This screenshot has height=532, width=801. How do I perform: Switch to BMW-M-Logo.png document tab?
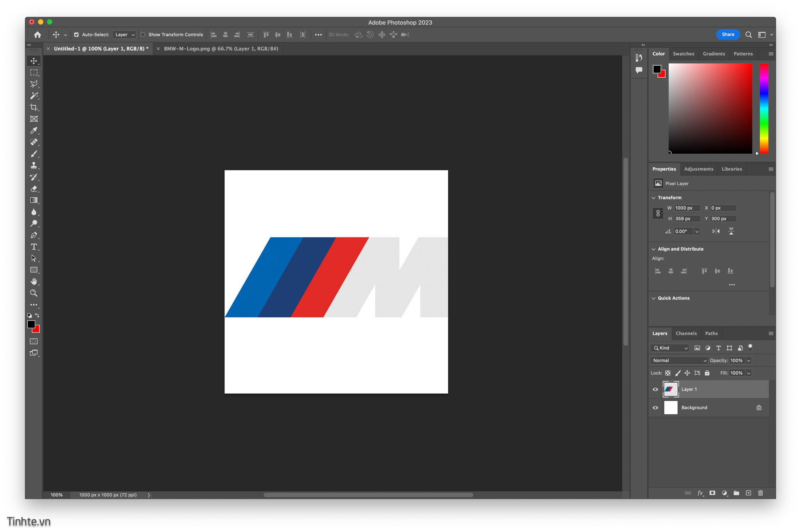(x=221, y=49)
